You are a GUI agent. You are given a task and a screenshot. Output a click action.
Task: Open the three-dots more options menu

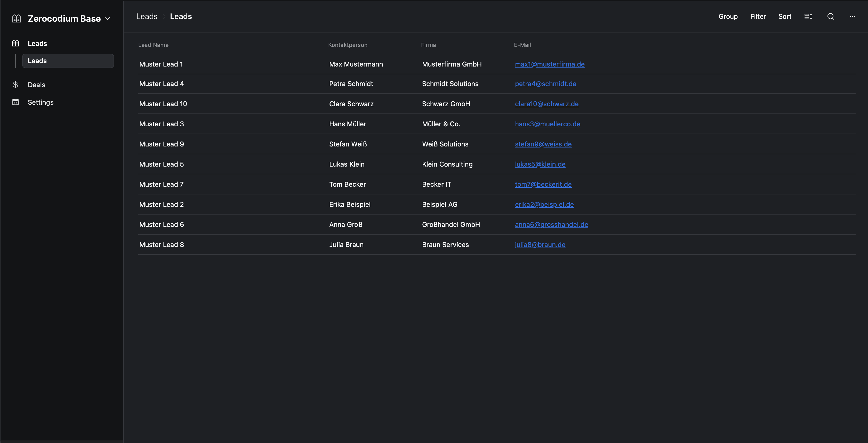tap(852, 17)
